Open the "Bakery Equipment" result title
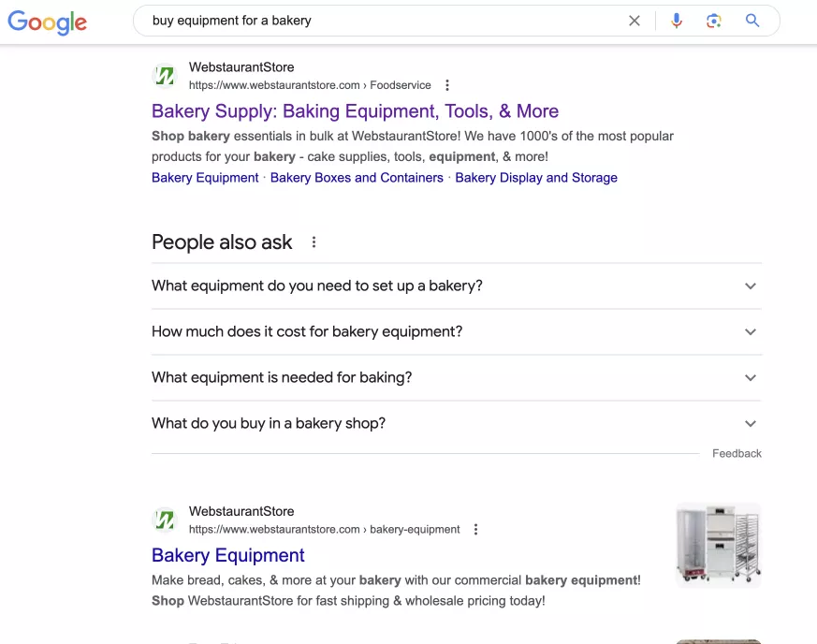The width and height of the screenshot is (817, 644). coord(227,555)
